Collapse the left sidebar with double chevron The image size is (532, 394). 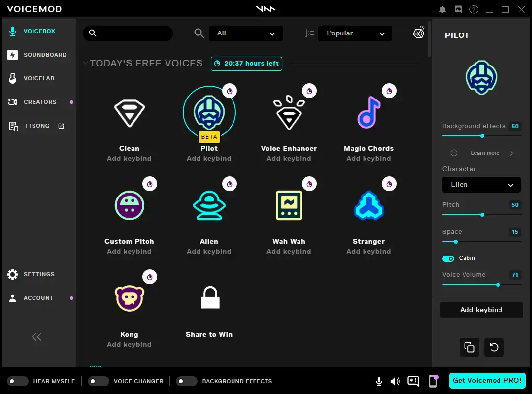click(36, 337)
